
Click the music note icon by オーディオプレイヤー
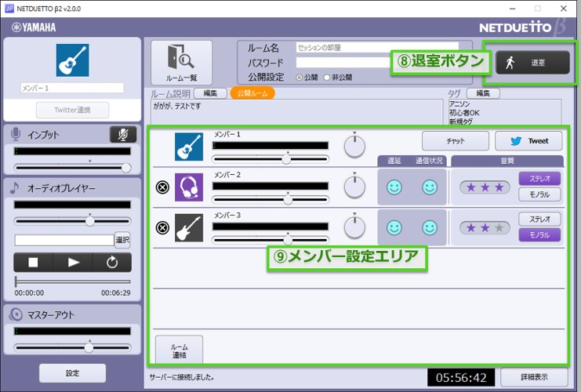(x=14, y=188)
